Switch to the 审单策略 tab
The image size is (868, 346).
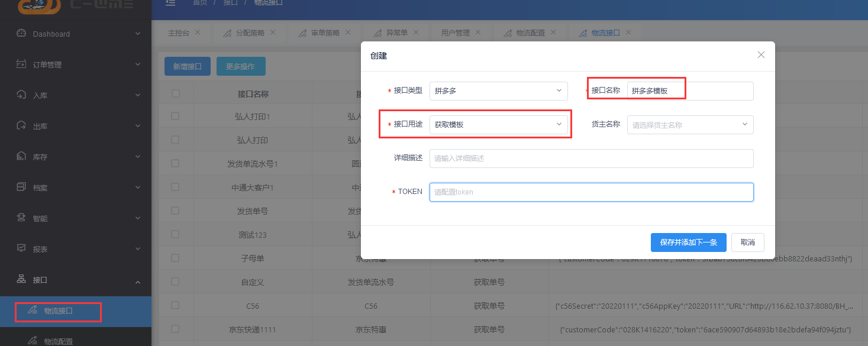[x=325, y=33]
